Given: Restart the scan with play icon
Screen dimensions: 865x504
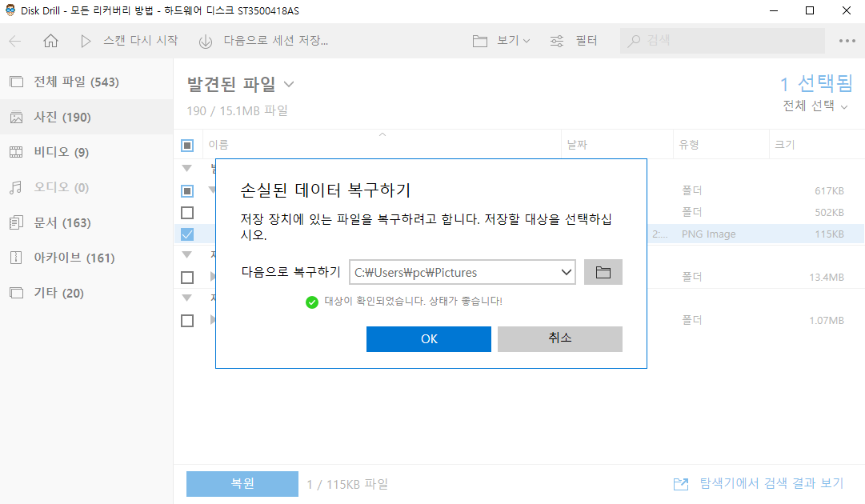Looking at the screenshot, I should point(86,41).
